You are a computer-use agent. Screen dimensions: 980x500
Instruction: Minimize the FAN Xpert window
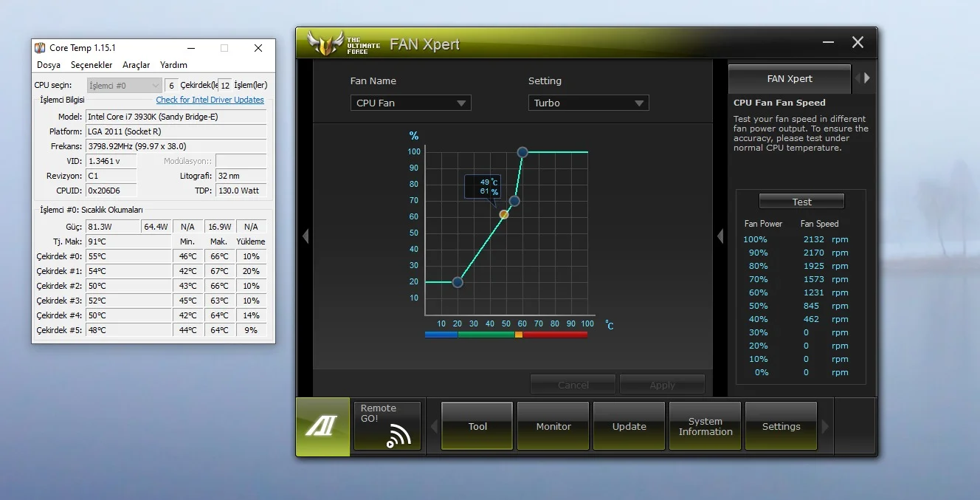[828, 43]
